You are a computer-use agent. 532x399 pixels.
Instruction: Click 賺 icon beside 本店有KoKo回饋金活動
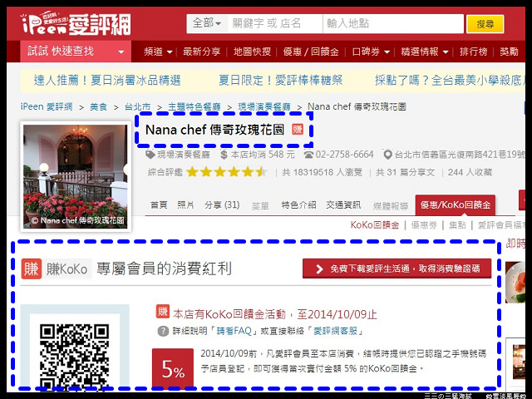163,312
